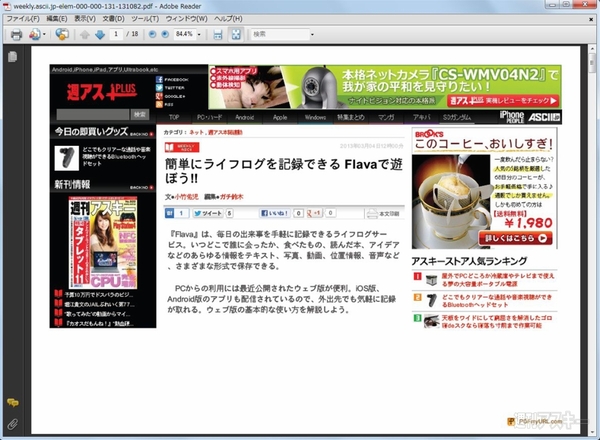This screenshot has height=440, width=600.
Task: Click author link 小竹佑児
Action: point(187,197)
